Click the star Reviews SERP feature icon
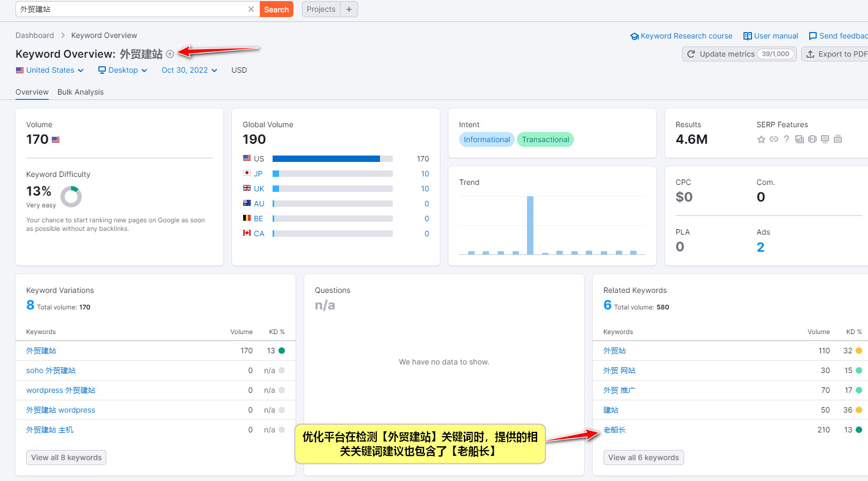Viewport: 868px width, 481px height. [761, 139]
